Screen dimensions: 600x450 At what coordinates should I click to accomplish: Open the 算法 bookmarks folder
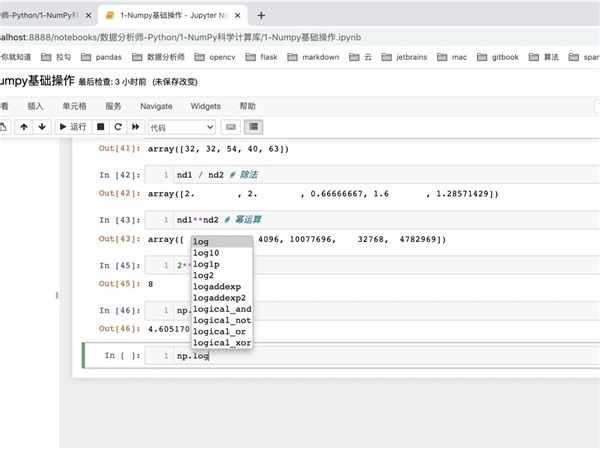pyautogui.click(x=544, y=57)
